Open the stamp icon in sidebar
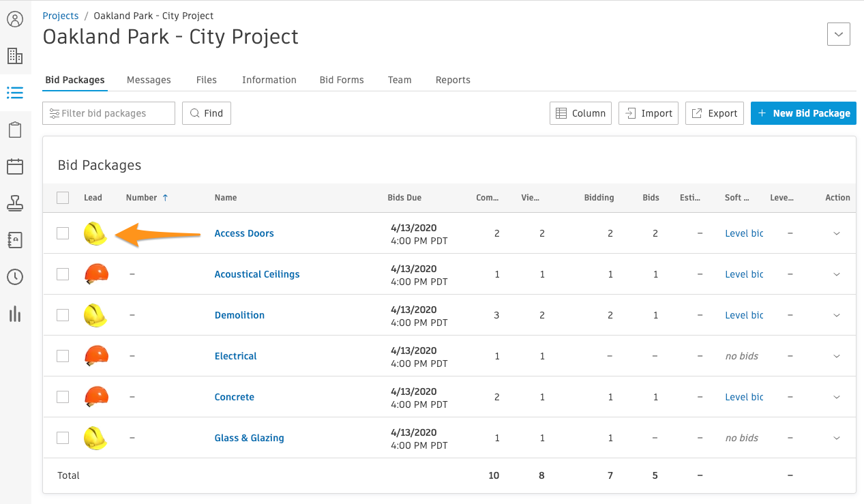The height and width of the screenshot is (504, 864). [x=15, y=203]
